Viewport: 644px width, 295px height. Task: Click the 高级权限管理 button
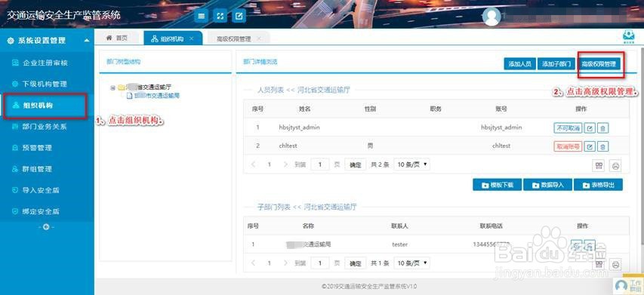pyautogui.click(x=599, y=64)
